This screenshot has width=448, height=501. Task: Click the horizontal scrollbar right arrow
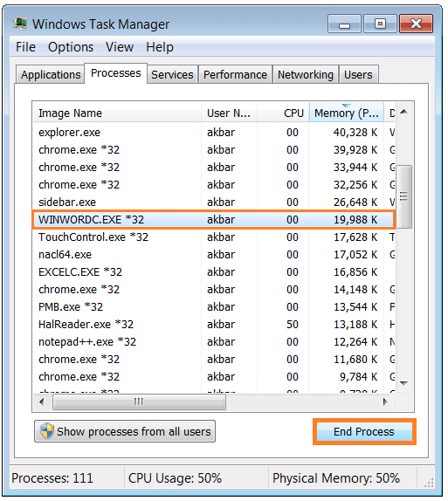tap(385, 401)
